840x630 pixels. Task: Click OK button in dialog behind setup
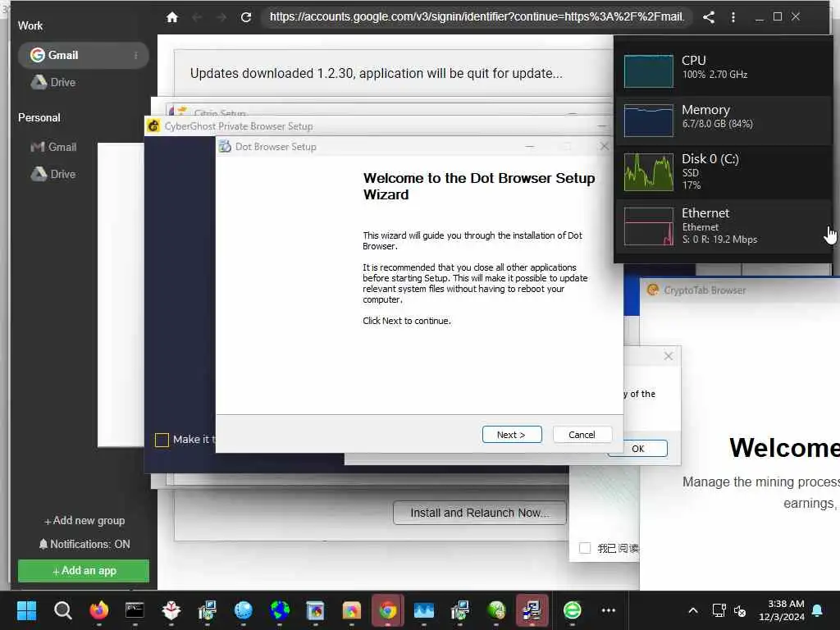coord(637,449)
